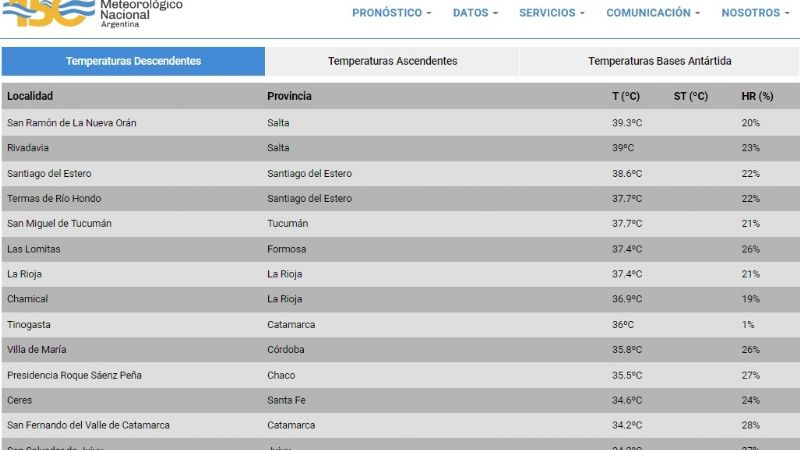Image resolution: width=800 pixels, height=450 pixels.
Task: Click the 23% humidity value
Action: click(x=751, y=148)
